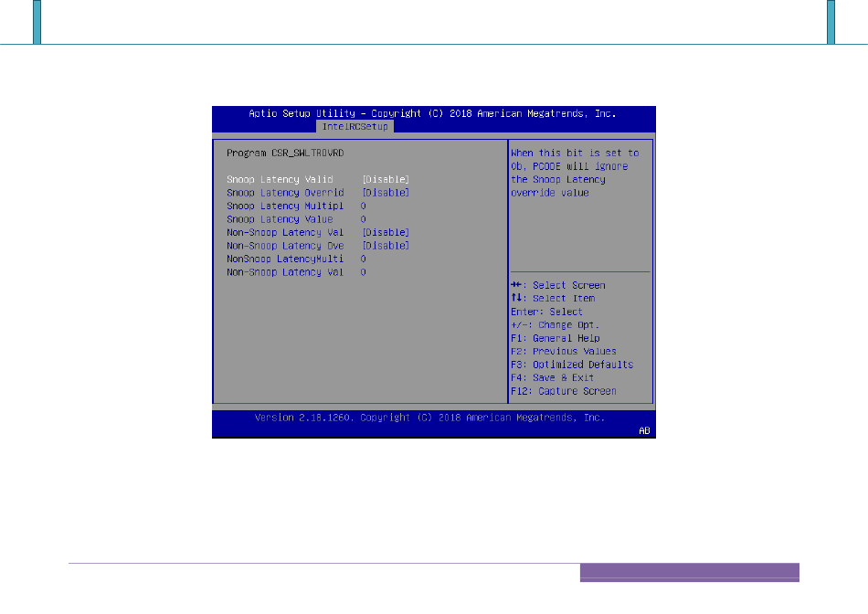Viewport: 868px width, 614px height.
Task: Select the IntelRCSetup tab
Action: (355, 127)
